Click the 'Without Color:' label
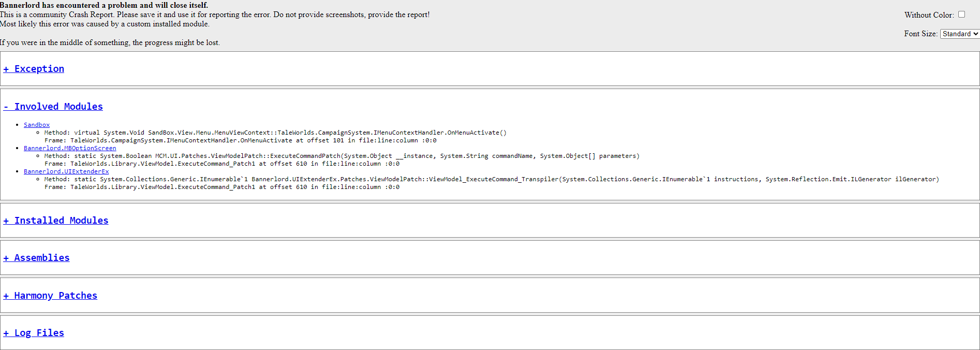 click(929, 15)
